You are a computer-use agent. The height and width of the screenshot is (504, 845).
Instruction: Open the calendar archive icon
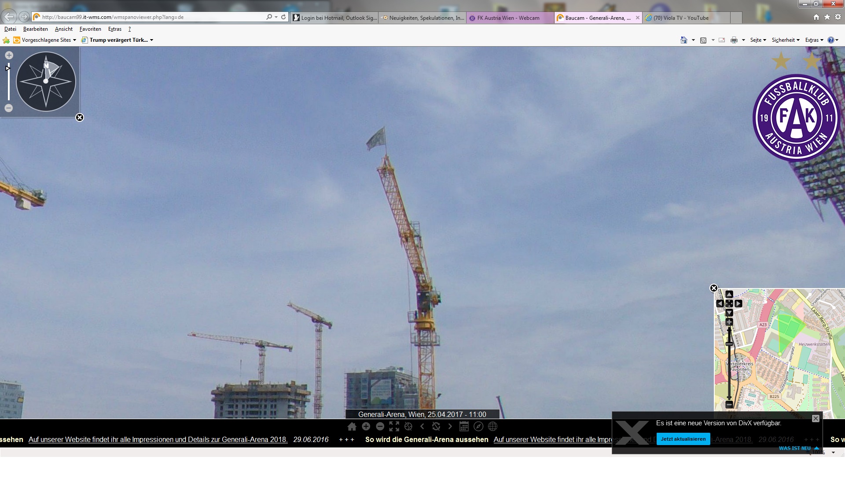click(x=464, y=427)
